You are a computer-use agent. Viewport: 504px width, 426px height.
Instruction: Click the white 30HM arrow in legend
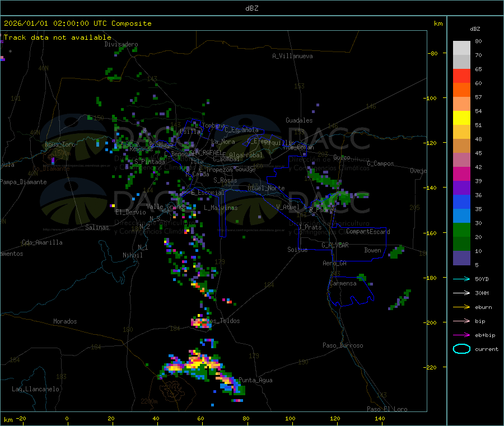click(x=461, y=293)
